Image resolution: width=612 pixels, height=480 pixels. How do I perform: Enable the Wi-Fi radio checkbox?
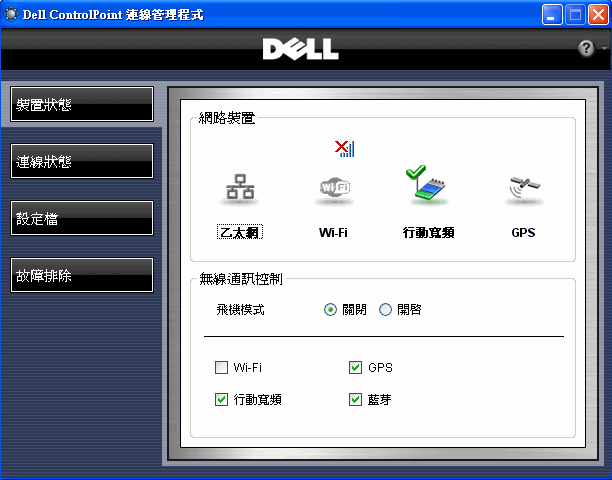coord(221,367)
